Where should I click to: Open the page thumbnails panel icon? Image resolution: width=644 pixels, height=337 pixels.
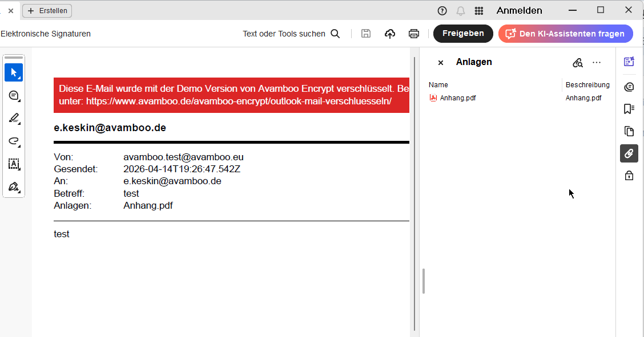click(629, 131)
